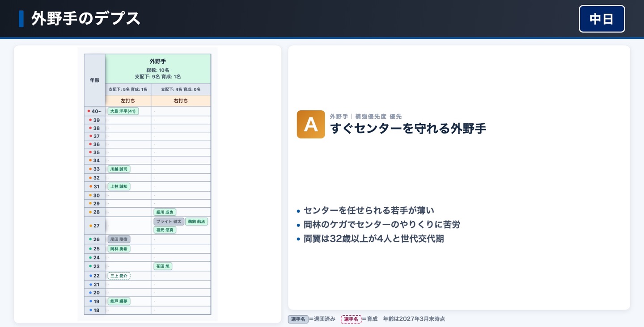Viewport: 644px width, 327px height.
Task: Click player tag 細川 成也
Action: click(x=165, y=212)
